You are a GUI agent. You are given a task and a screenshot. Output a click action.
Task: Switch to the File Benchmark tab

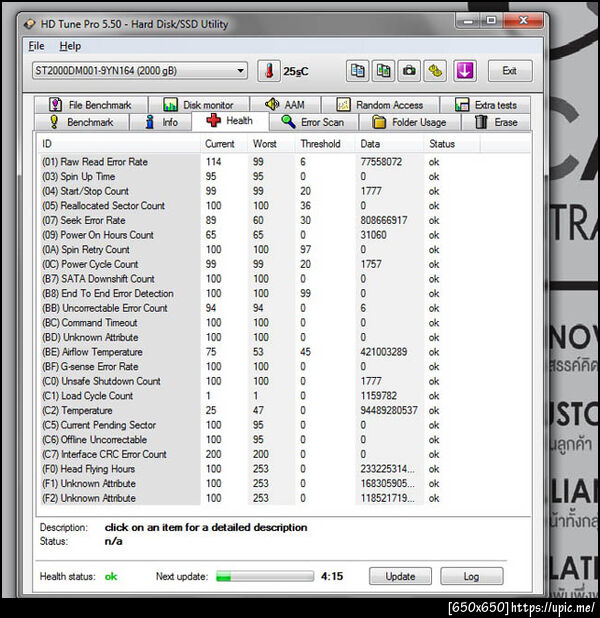[91, 105]
